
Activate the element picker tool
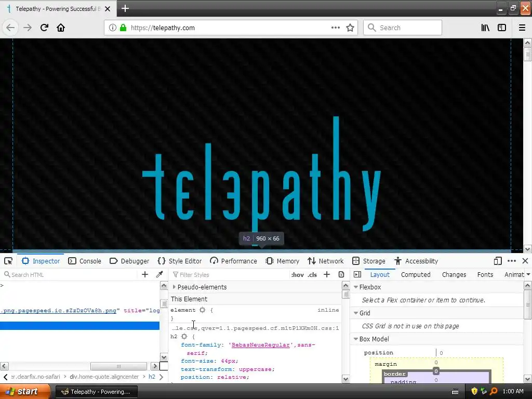coord(8,261)
